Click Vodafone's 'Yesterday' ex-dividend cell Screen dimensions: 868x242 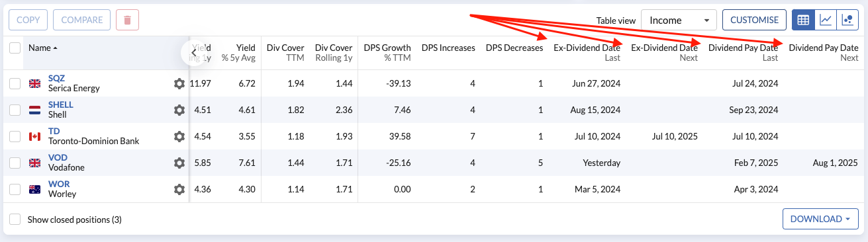[x=601, y=163]
